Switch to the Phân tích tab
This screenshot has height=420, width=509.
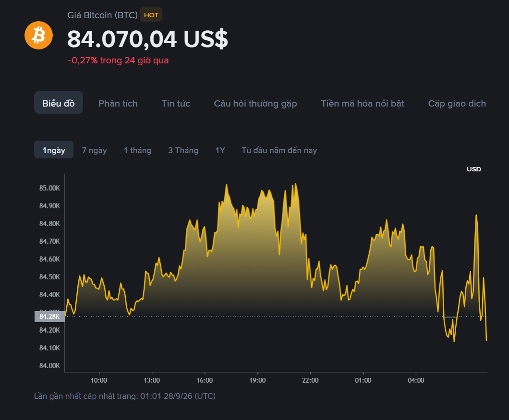pos(118,104)
